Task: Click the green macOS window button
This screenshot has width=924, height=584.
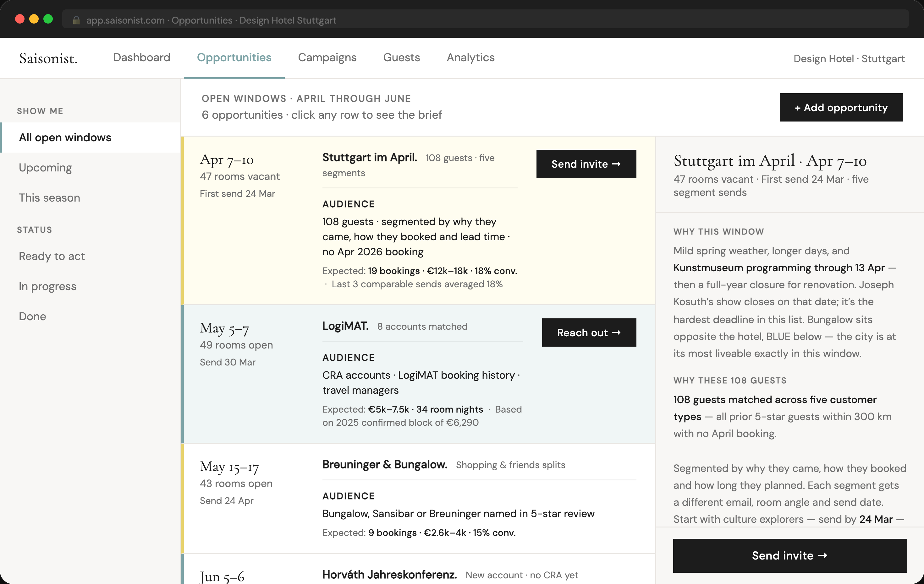Action: point(48,19)
